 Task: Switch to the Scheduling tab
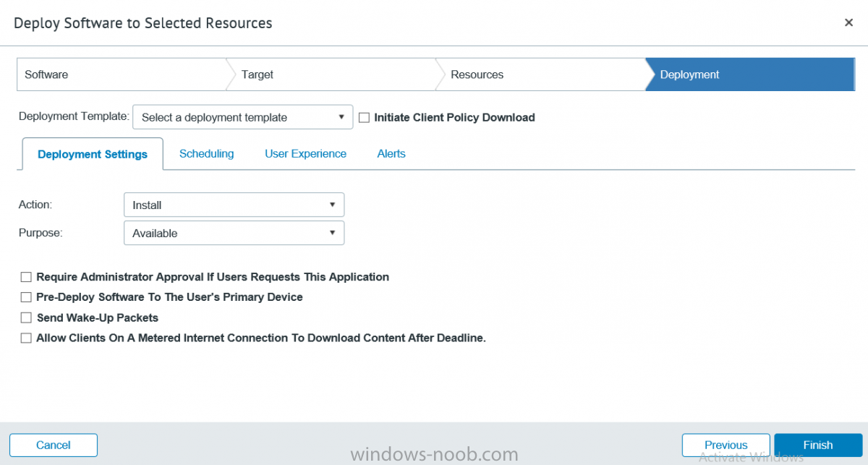[207, 153]
